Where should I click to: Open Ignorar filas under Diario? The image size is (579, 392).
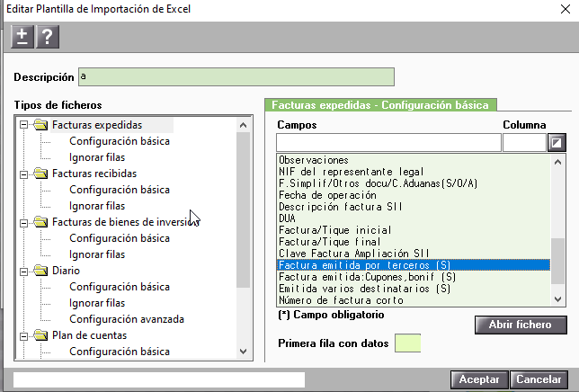(97, 303)
